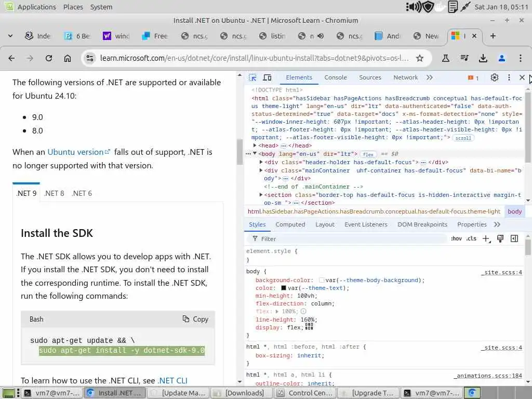Screen dimensions: 532x399
Task: Open the flexbox editor icon next to display
Action: coord(309,327)
